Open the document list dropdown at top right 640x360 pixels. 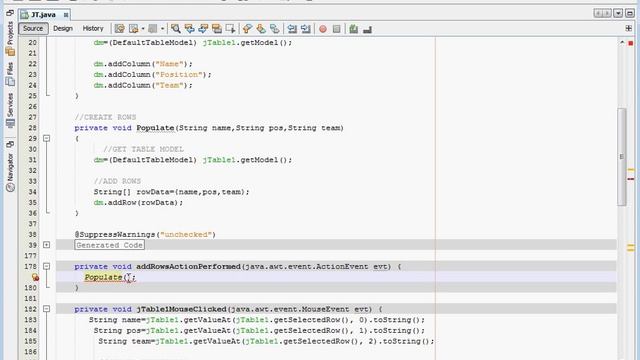(618, 13)
